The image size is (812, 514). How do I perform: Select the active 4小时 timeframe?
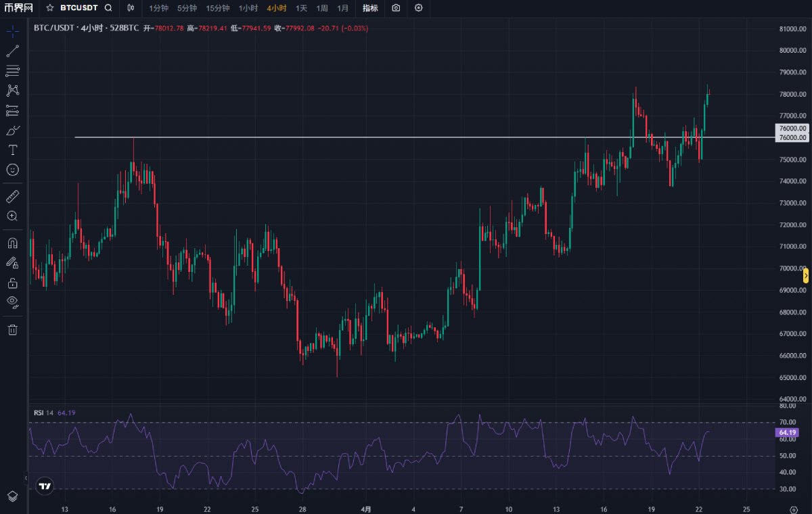tap(276, 8)
